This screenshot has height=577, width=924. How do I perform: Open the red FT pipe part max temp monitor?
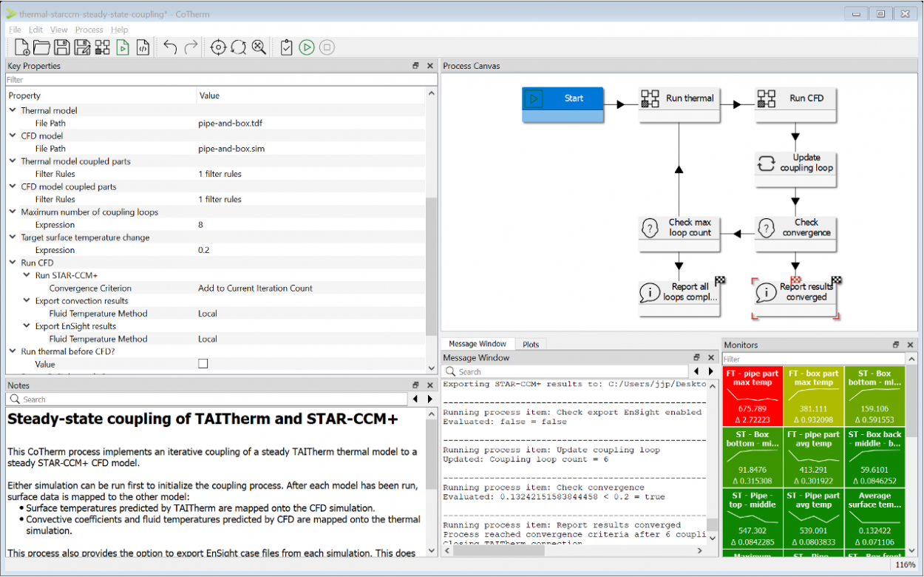point(752,396)
